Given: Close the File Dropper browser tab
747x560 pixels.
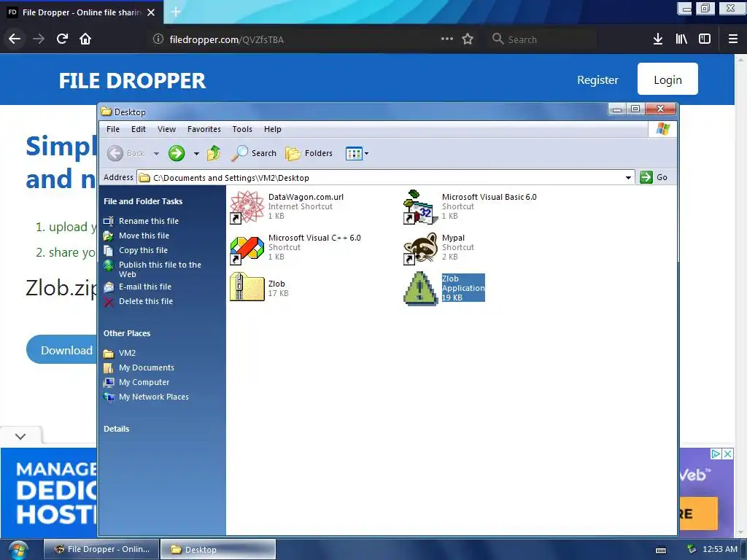Looking at the screenshot, I should coord(151,12).
